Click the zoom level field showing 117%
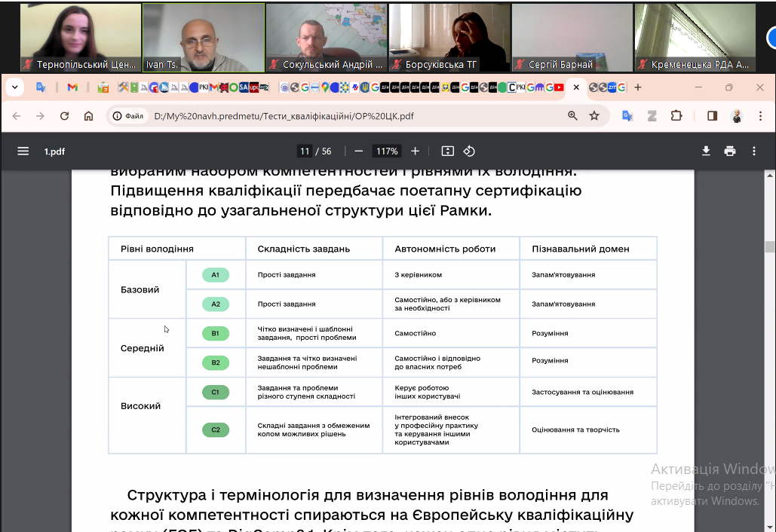776x532 pixels. (x=387, y=151)
